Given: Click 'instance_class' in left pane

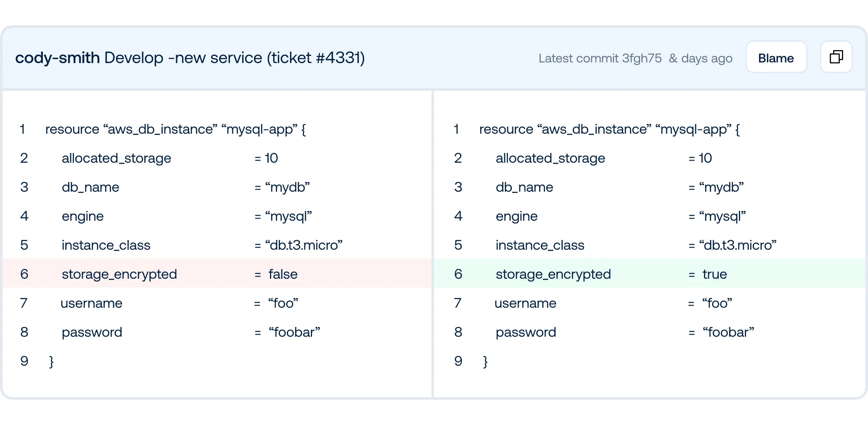Looking at the screenshot, I should pyautogui.click(x=106, y=245).
